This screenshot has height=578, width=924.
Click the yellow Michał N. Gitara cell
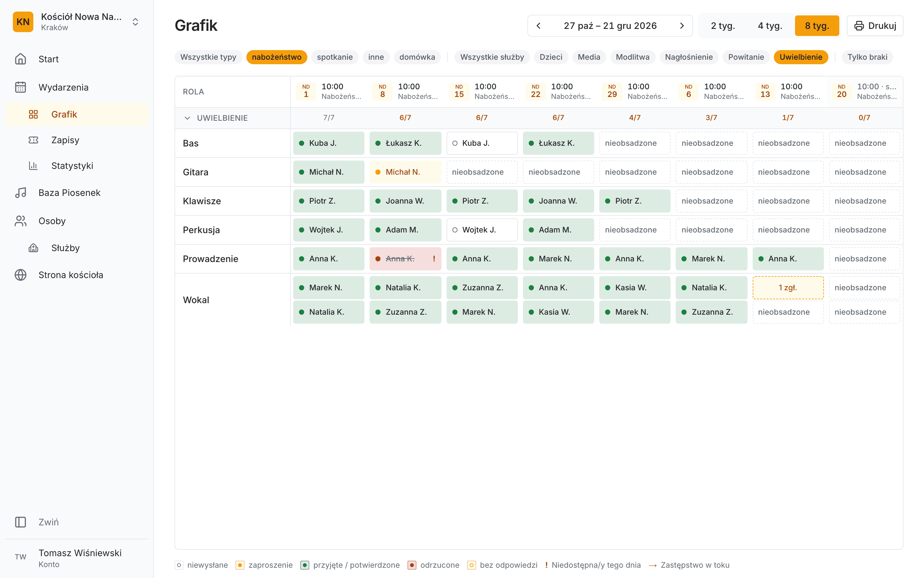point(405,172)
